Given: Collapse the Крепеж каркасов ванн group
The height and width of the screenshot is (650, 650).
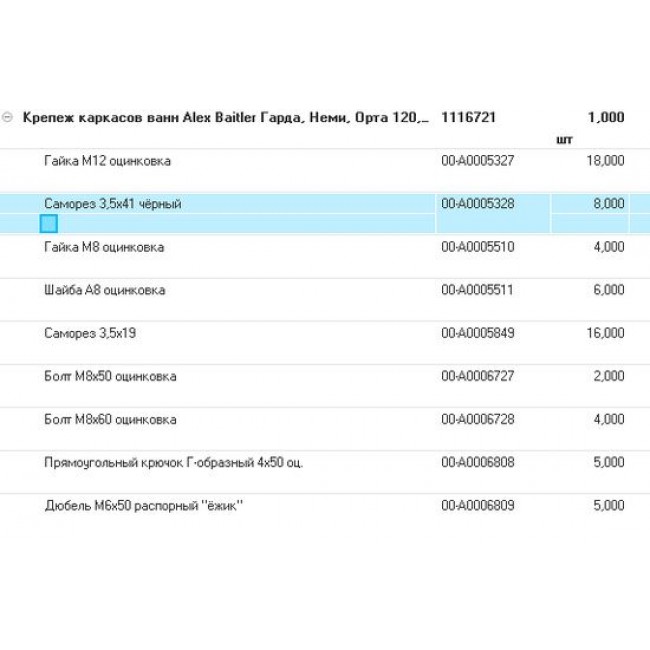Looking at the screenshot, I should coord(8,117).
